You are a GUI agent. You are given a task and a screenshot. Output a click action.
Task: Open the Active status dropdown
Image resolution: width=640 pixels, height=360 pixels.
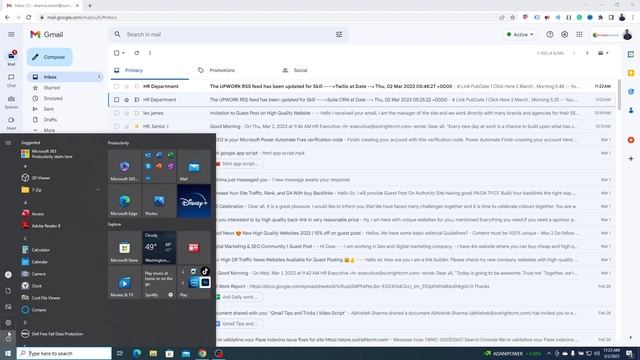[x=520, y=35]
